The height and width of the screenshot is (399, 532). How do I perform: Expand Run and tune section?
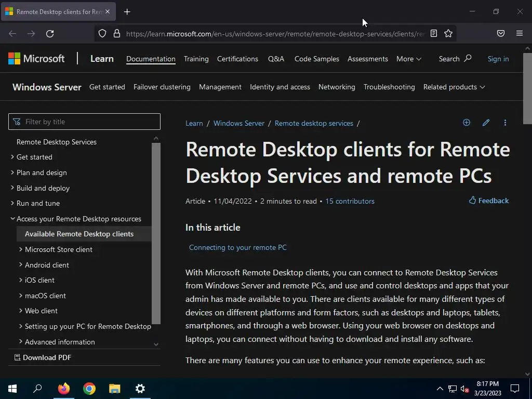tap(12, 203)
